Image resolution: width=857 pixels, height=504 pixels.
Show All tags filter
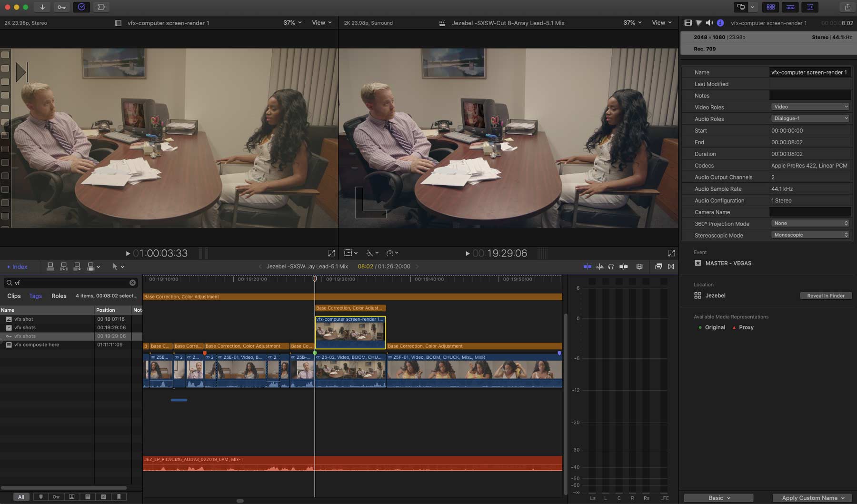(21, 497)
